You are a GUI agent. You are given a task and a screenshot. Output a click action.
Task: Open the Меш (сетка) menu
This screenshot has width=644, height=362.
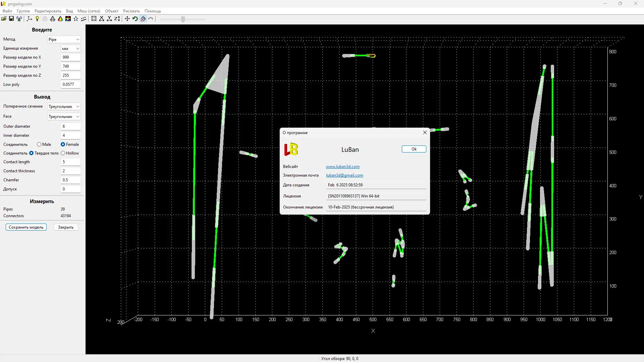tap(89, 11)
